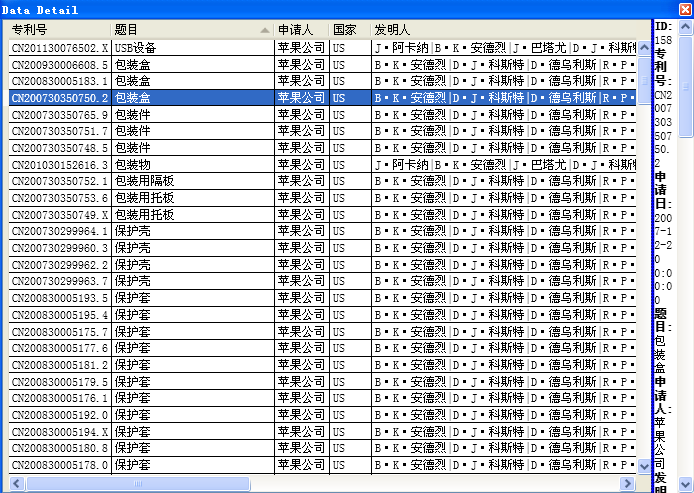Click horizontal scrollbar left arrow
This screenshot has height=493, width=694.
point(16,483)
